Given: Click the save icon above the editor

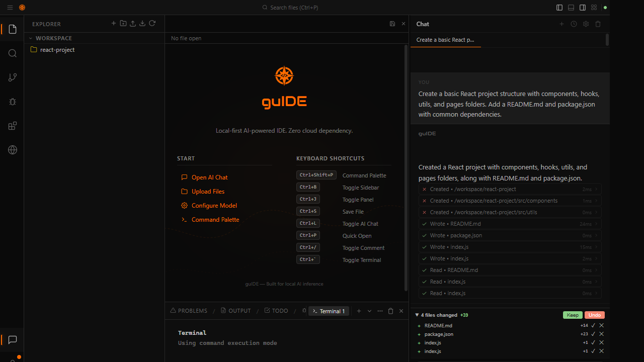Looking at the screenshot, I should (x=392, y=24).
